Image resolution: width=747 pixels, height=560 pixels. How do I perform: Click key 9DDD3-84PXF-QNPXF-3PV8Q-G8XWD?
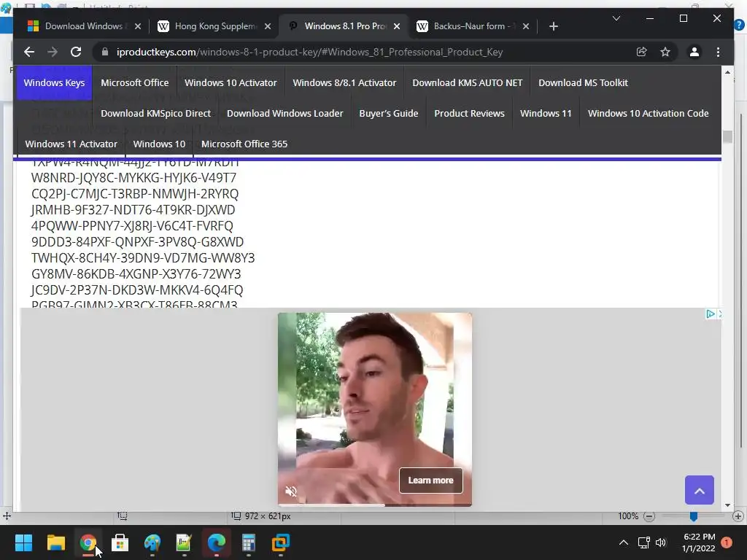click(138, 242)
